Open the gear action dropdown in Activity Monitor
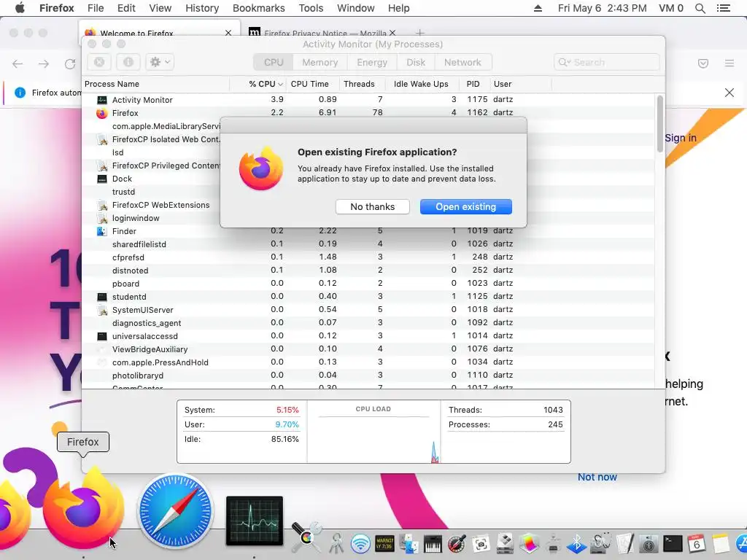 click(160, 62)
